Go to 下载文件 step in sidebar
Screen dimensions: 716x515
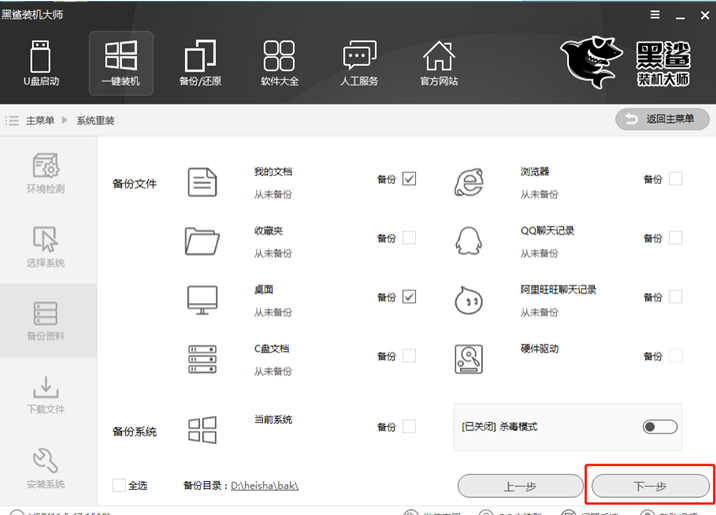pos(46,394)
